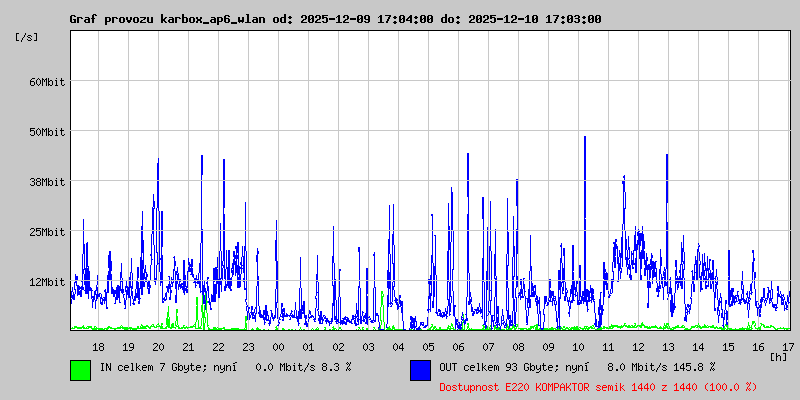Click the '25Mbit' y-axis label
Viewport: 800px width, 400px height.
tap(47, 232)
